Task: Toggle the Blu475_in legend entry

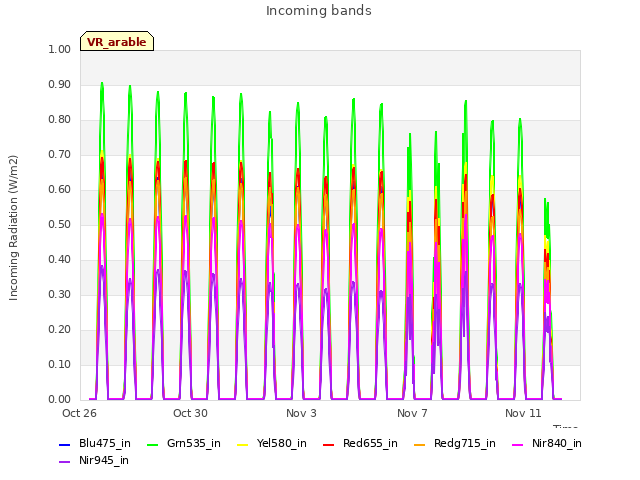Action: pos(95,443)
